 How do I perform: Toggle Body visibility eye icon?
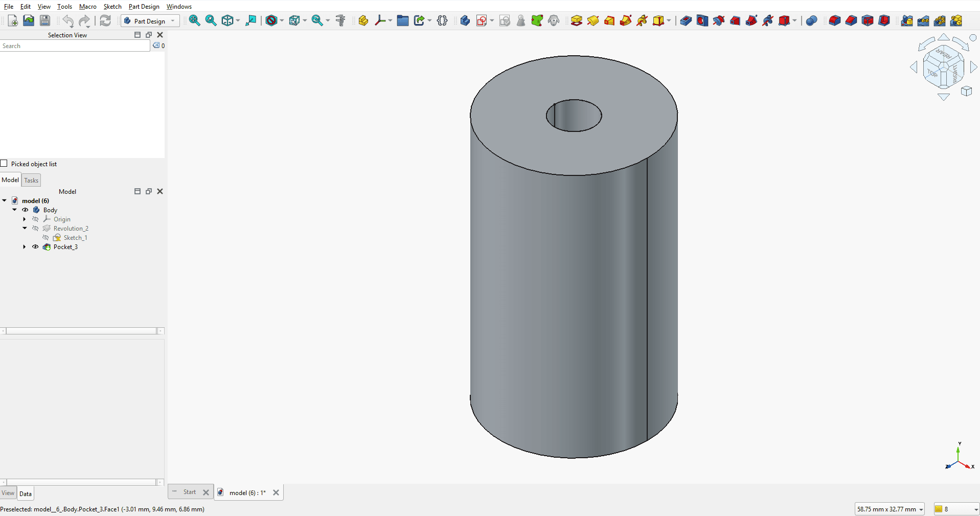click(x=25, y=210)
